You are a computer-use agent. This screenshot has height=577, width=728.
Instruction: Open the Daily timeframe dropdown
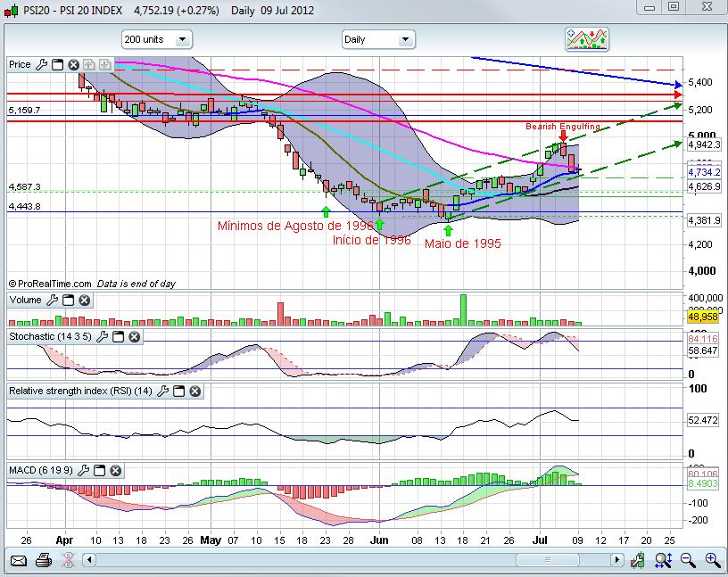(x=379, y=39)
